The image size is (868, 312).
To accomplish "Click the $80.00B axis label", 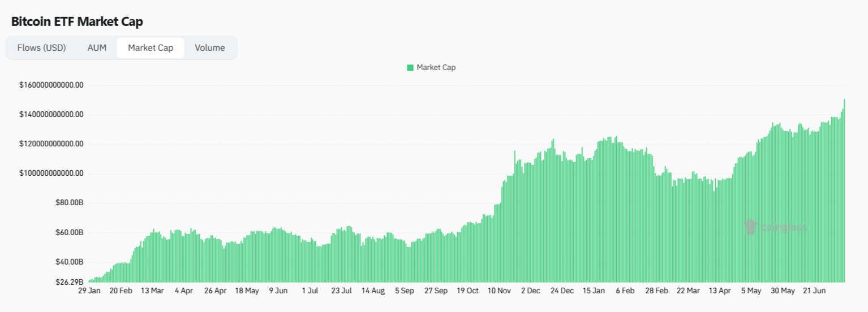I will point(70,203).
